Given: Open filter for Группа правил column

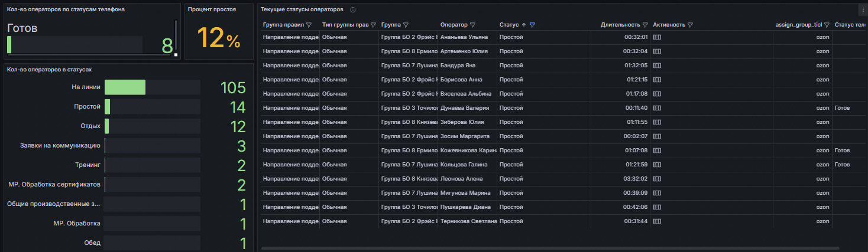Looking at the screenshot, I should [309, 25].
